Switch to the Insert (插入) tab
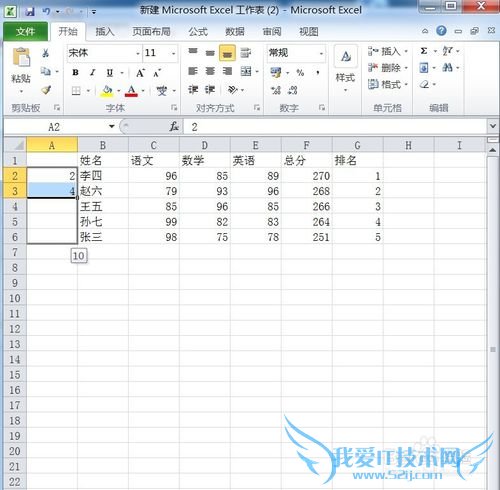Viewport: 500px width, 490px height. click(x=105, y=32)
